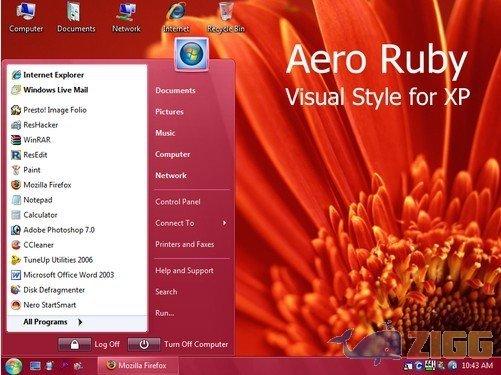Open the Documents desktop icon
The width and height of the screenshot is (501, 375).
tap(76, 17)
